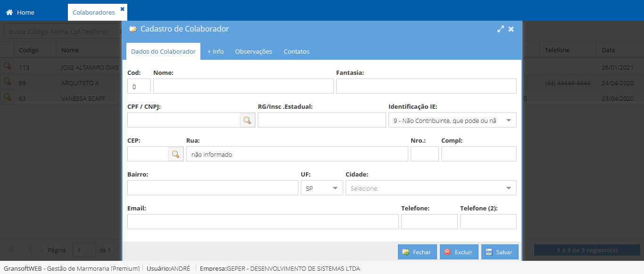Click the Fechar button
The width and height of the screenshot is (644, 274).
[x=417, y=252]
